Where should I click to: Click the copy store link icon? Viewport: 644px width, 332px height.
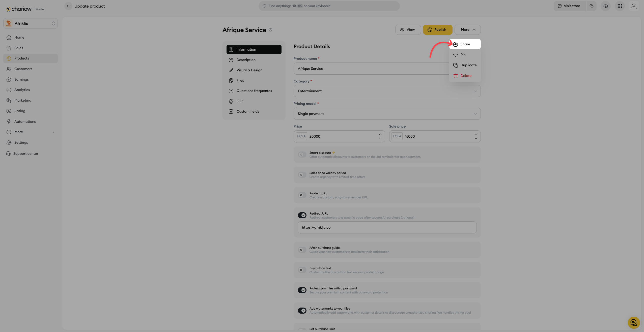[x=592, y=6]
